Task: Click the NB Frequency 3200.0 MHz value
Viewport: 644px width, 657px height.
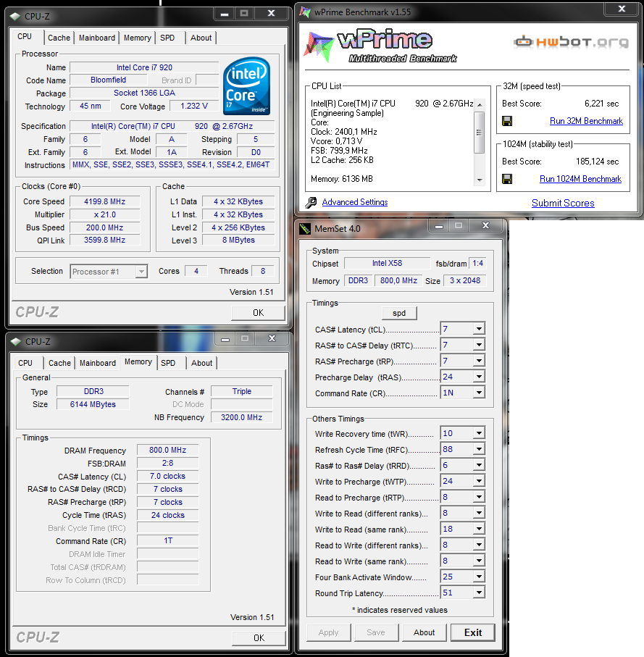Action: 241,417
